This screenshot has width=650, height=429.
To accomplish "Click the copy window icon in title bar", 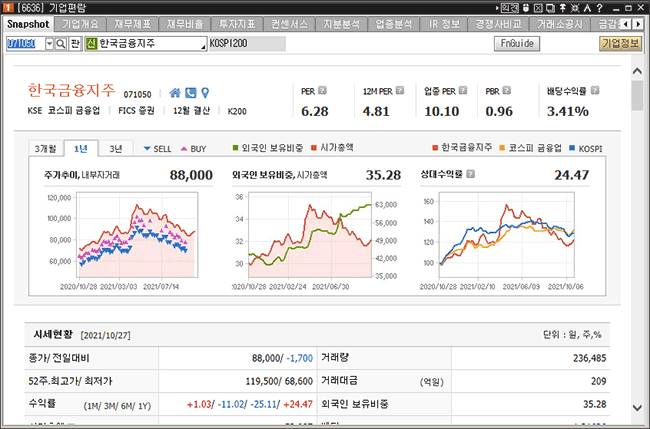I will (551, 8).
